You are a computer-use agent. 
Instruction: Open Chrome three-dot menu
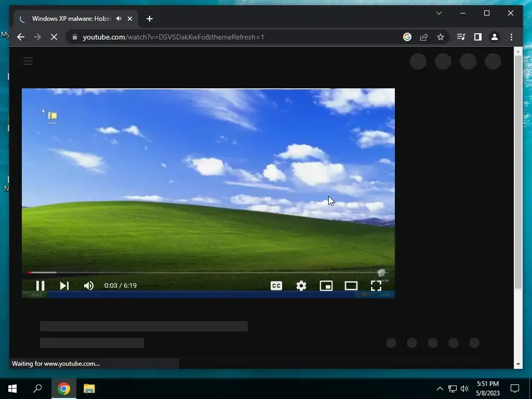coord(511,37)
